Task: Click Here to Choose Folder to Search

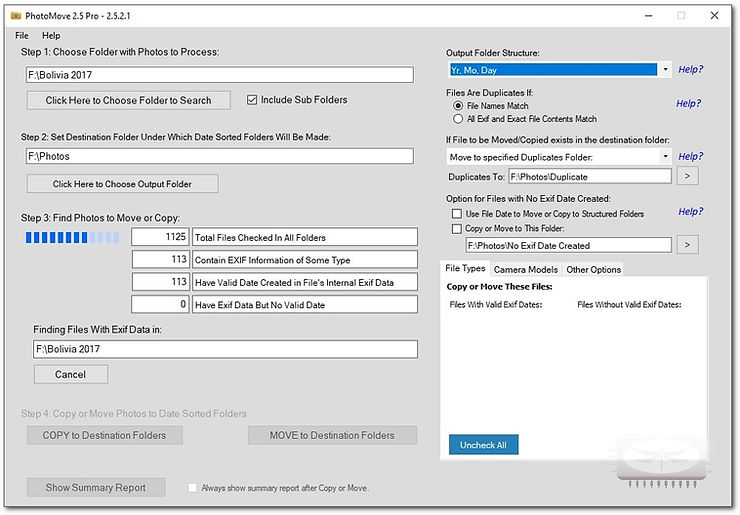Action: click(x=128, y=100)
